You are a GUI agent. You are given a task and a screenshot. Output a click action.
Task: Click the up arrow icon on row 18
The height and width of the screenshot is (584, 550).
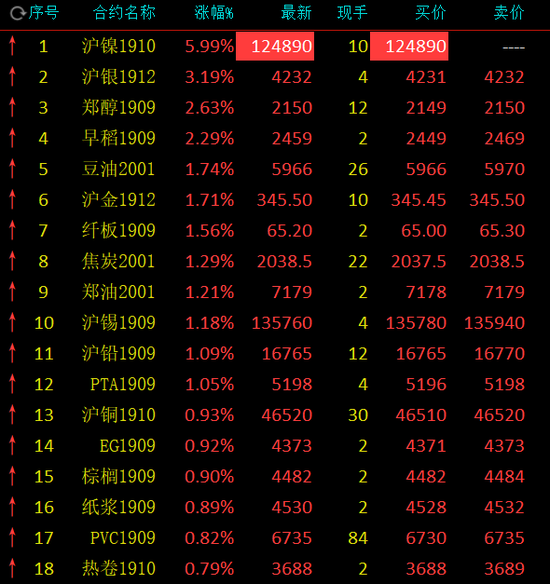(13, 568)
